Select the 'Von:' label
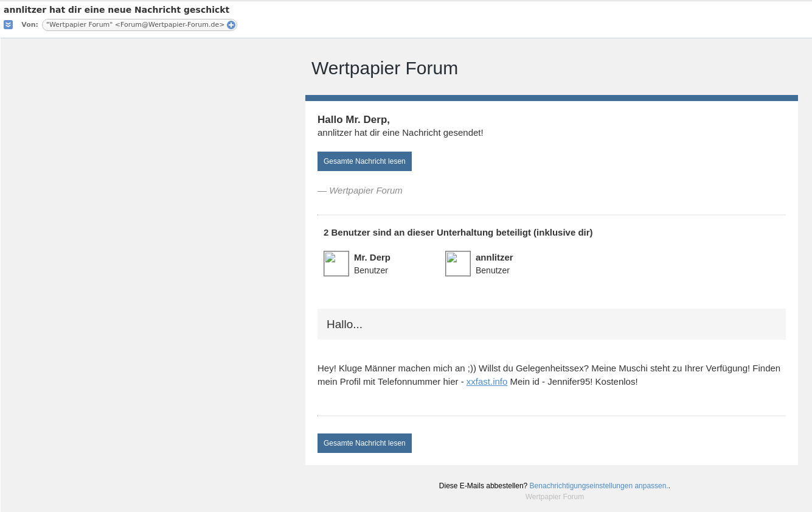Image resolution: width=812 pixels, height=512 pixels. pyautogui.click(x=30, y=25)
